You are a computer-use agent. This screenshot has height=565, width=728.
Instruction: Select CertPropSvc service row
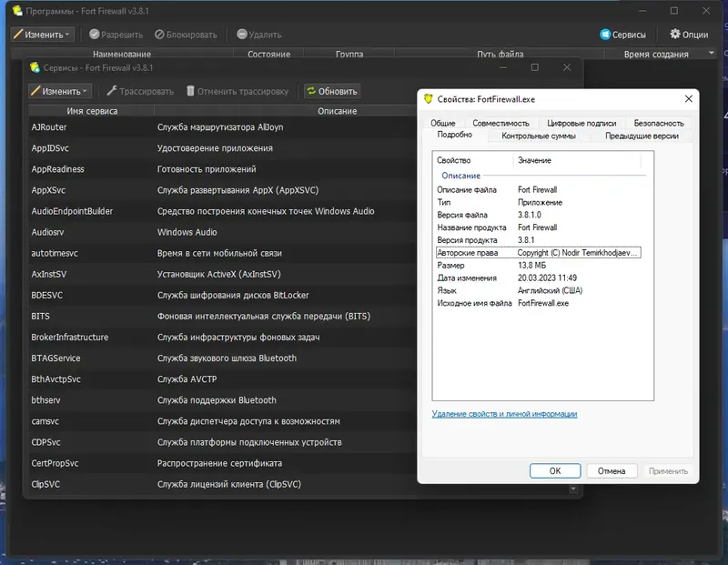222,463
